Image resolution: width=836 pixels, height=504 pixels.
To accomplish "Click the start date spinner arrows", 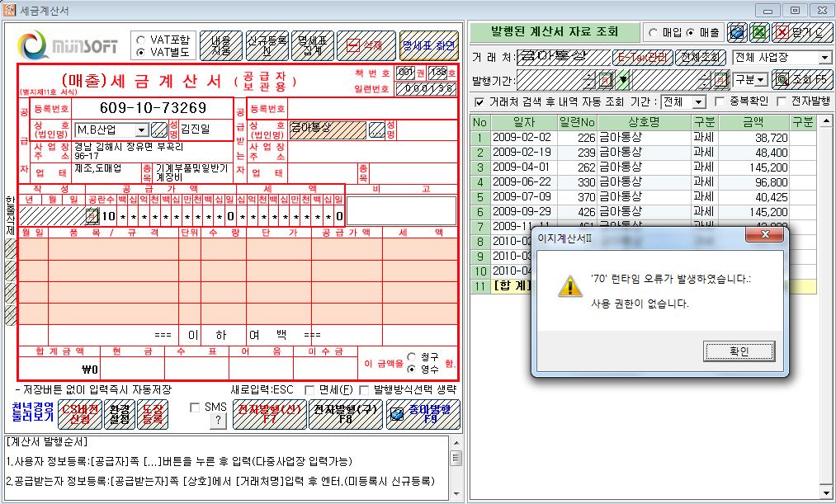I will pyautogui.click(x=589, y=81).
